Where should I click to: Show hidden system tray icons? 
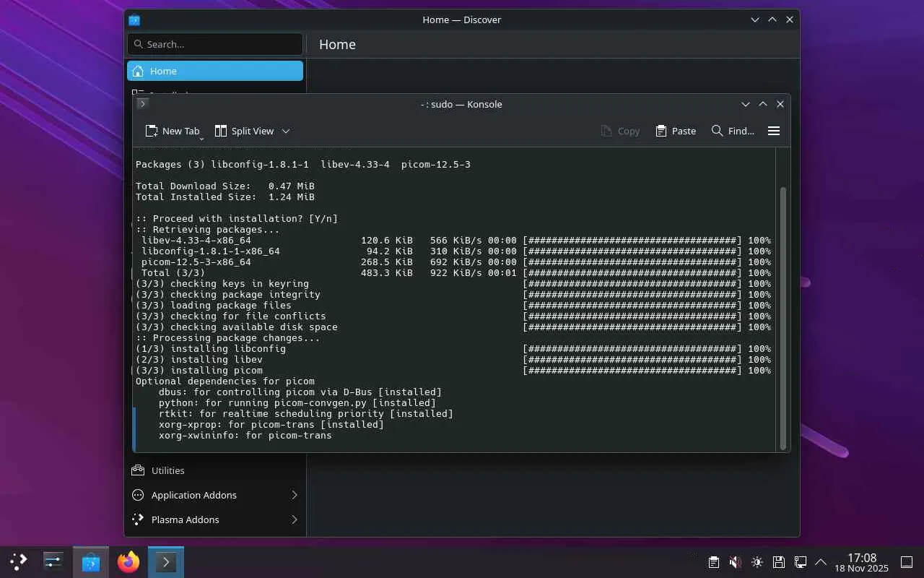coord(821,562)
